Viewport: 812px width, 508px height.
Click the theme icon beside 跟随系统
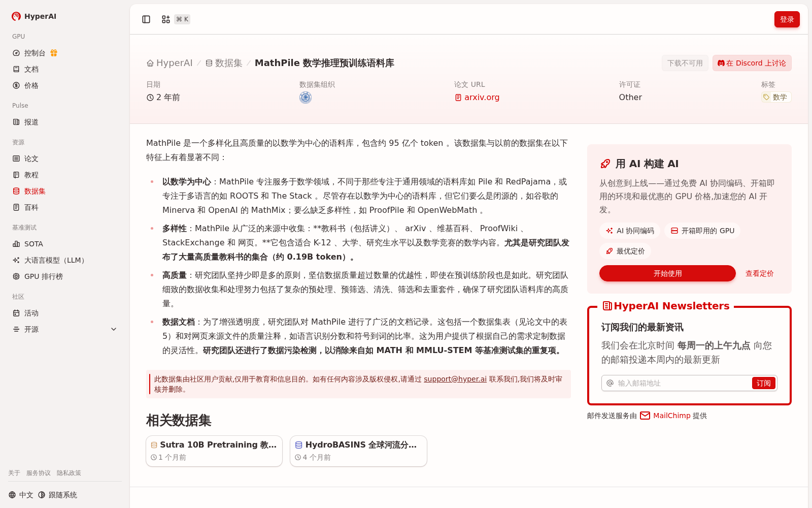click(x=42, y=495)
